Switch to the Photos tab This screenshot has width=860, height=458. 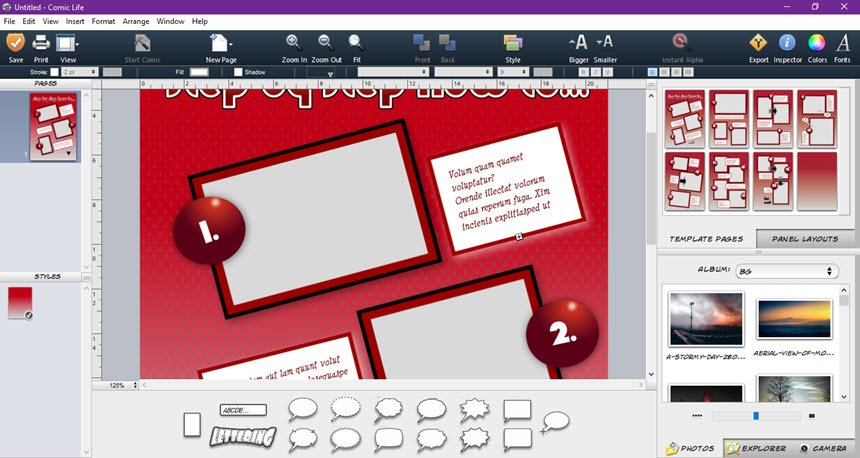pyautogui.click(x=691, y=448)
